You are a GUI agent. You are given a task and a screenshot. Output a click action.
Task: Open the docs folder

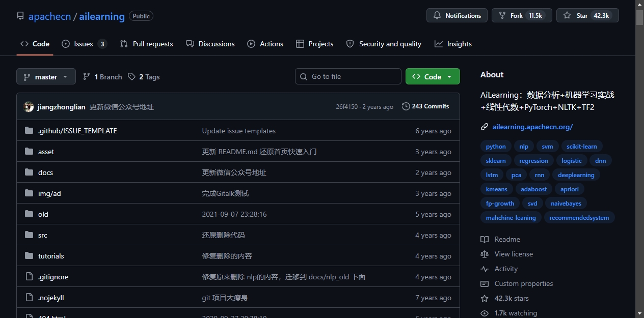45,172
